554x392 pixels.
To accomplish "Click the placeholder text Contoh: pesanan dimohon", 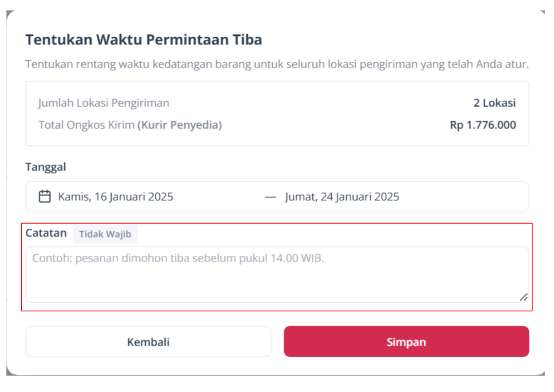I will [x=178, y=258].
